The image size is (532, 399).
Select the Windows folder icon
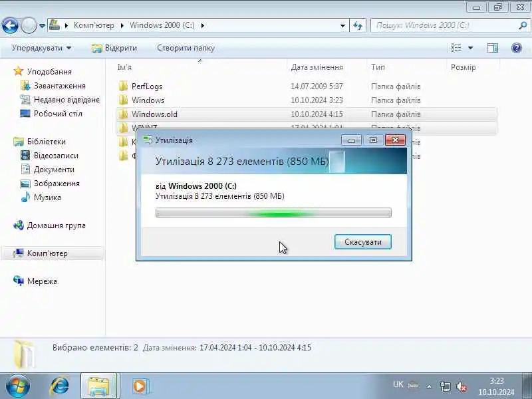tap(124, 100)
